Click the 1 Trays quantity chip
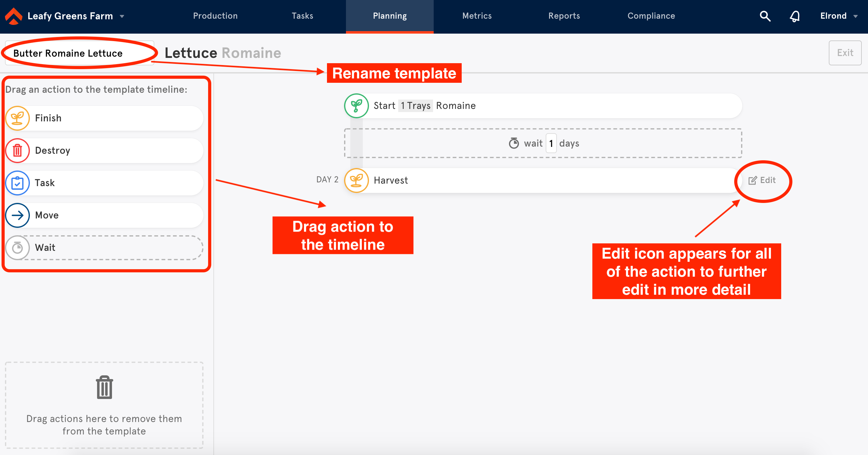Image resolution: width=868 pixels, height=455 pixels. (415, 106)
